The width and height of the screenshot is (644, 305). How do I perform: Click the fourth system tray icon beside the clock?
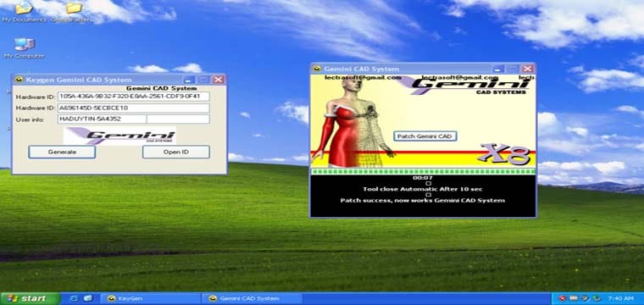tap(597, 298)
